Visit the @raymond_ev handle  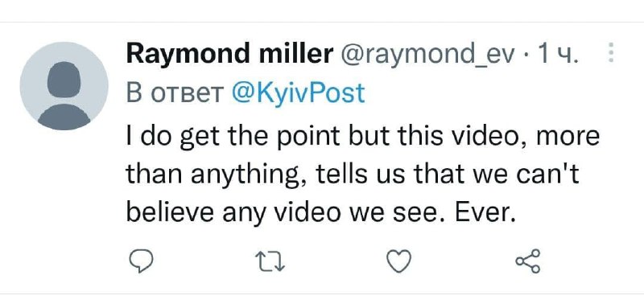tap(427, 55)
